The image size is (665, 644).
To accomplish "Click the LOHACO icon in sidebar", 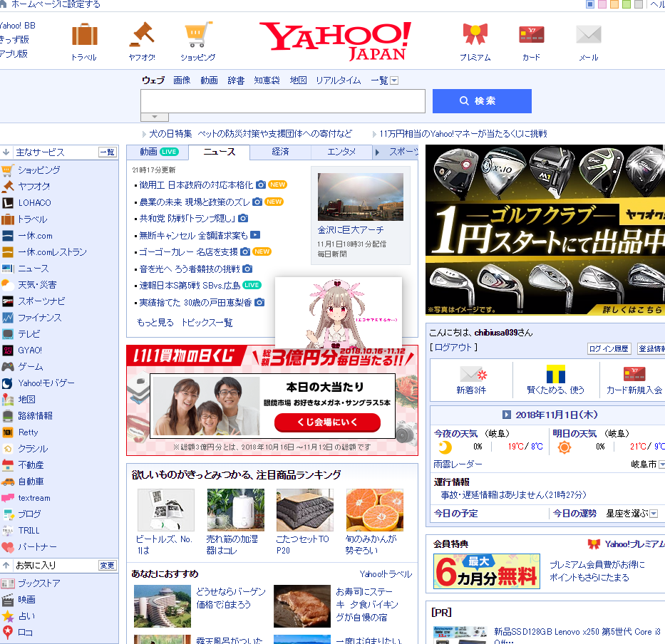I will click(x=8, y=203).
